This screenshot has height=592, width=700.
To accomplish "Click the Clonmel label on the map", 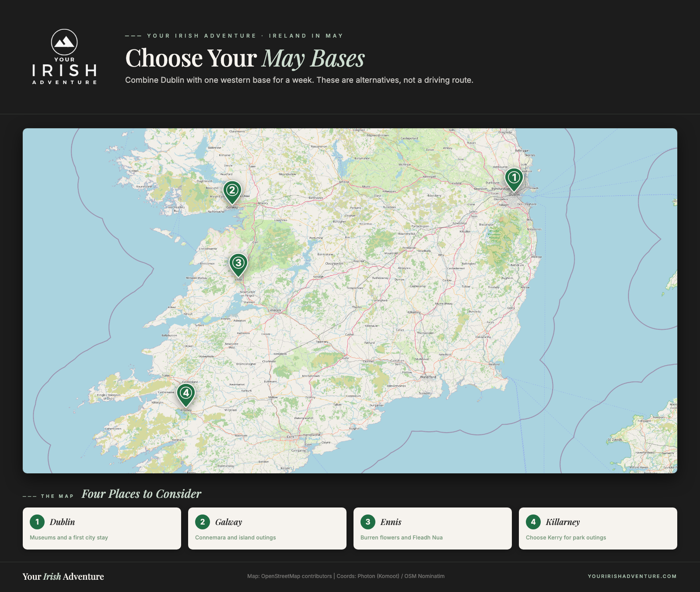I will tap(368, 361).
